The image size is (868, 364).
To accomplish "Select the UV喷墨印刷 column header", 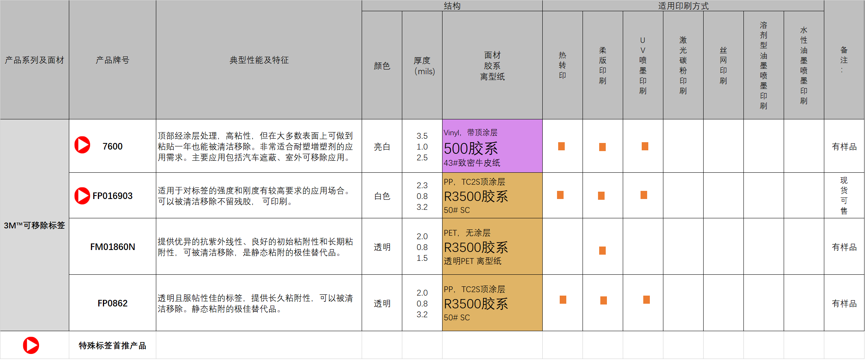I will tap(643, 65).
